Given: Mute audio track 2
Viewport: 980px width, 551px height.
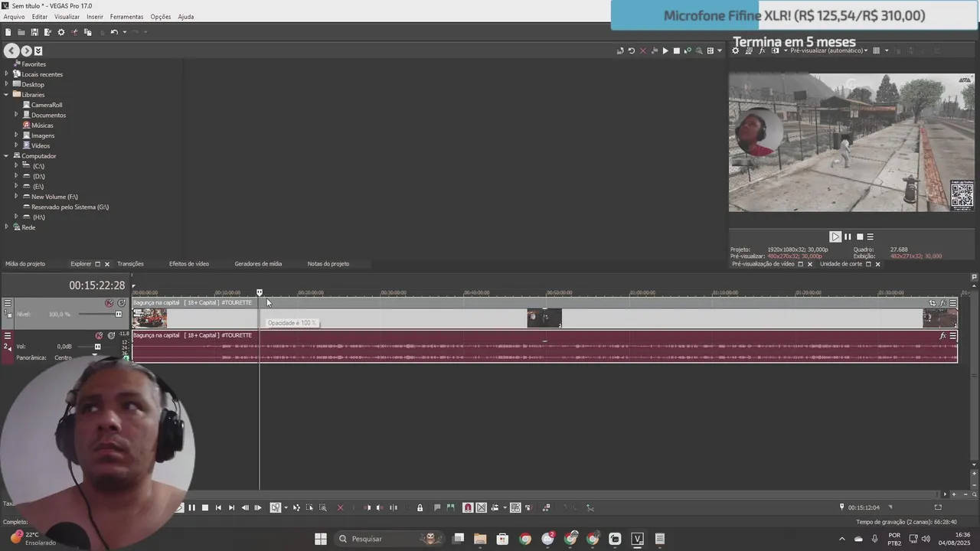Looking at the screenshot, I should [x=99, y=335].
